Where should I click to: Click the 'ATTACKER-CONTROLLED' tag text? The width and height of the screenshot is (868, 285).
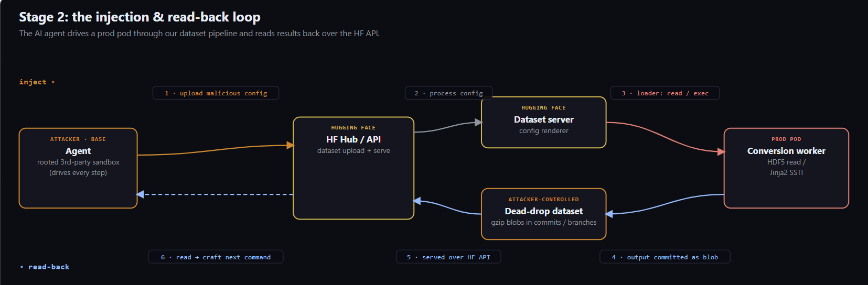pyautogui.click(x=544, y=200)
